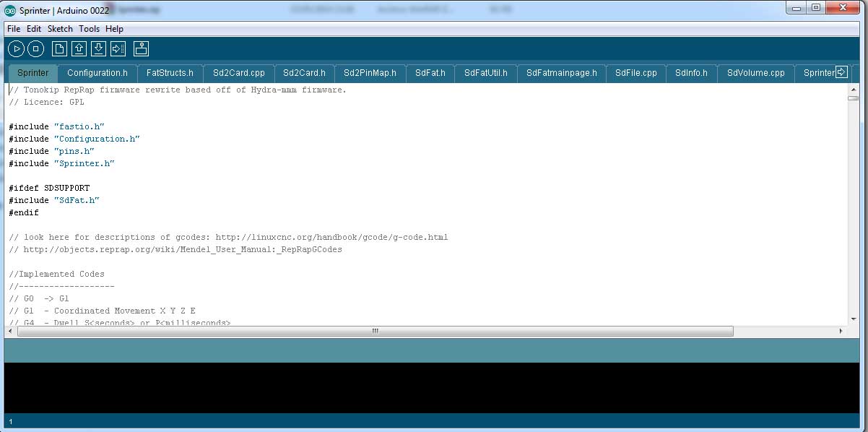This screenshot has width=868, height=432.
Task: Open the Sketch menu
Action: pos(60,29)
